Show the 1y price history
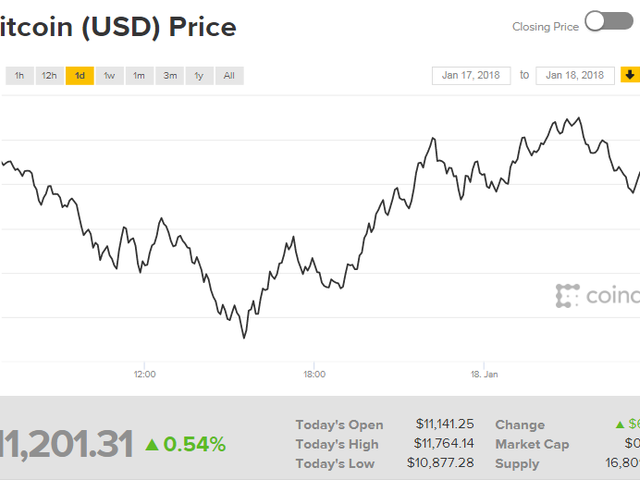640x480 pixels. click(x=200, y=76)
